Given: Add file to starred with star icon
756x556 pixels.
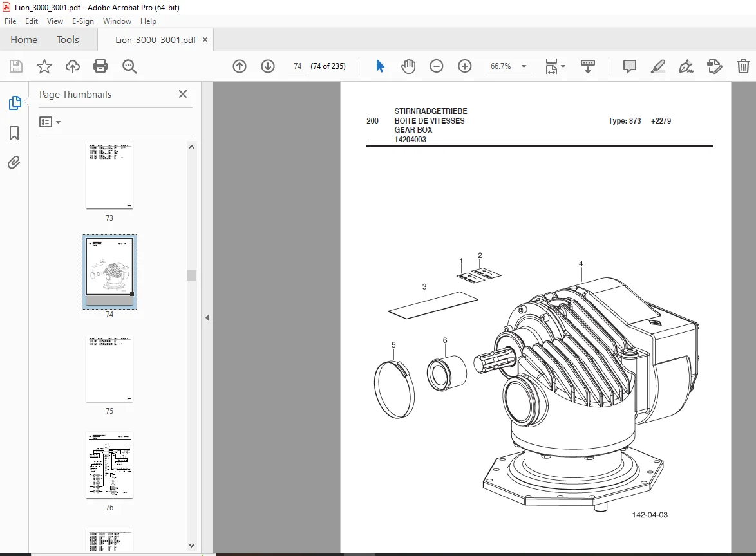Looking at the screenshot, I should coord(44,66).
